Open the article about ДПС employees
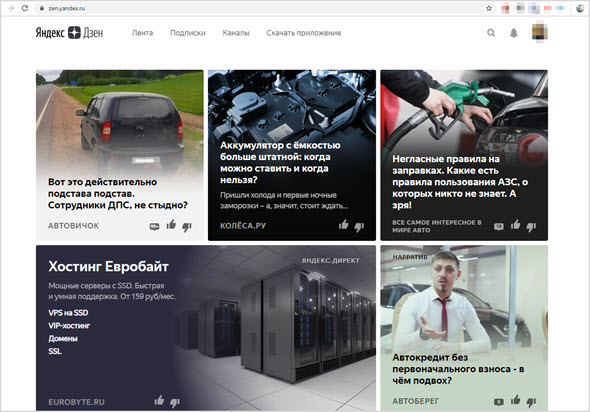The height and width of the screenshot is (412, 590). pos(118,193)
